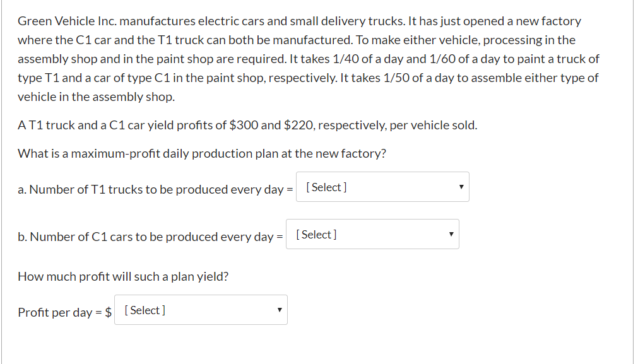Click inside the profit answer box
This screenshot has width=638, height=364.
[x=200, y=309]
